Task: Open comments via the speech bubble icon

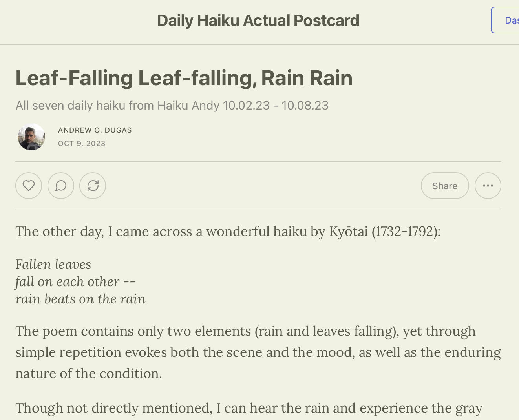Action: [x=61, y=186]
